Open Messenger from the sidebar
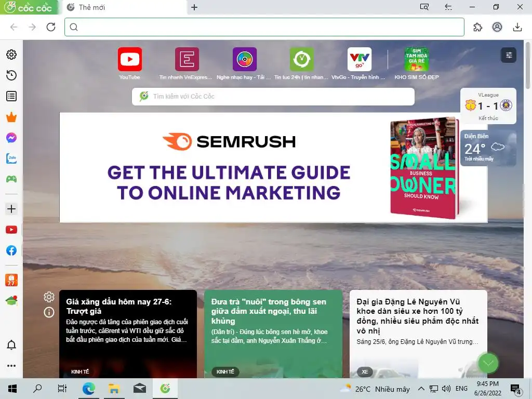 11,138
